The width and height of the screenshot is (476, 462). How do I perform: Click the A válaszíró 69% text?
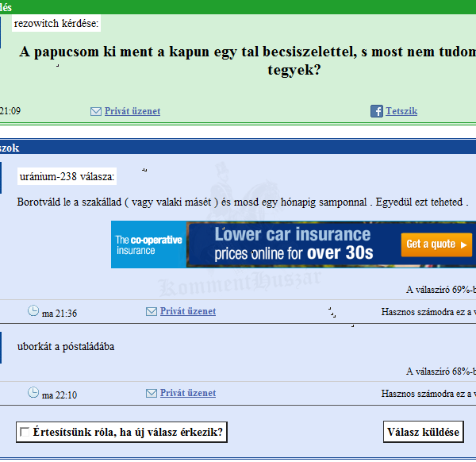[x=441, y=290]
